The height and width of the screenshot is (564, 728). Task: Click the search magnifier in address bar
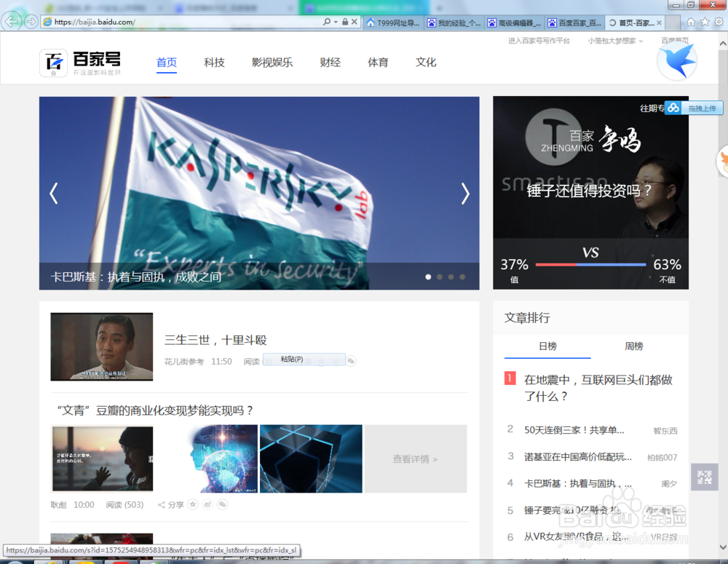[x=327, y=22]
